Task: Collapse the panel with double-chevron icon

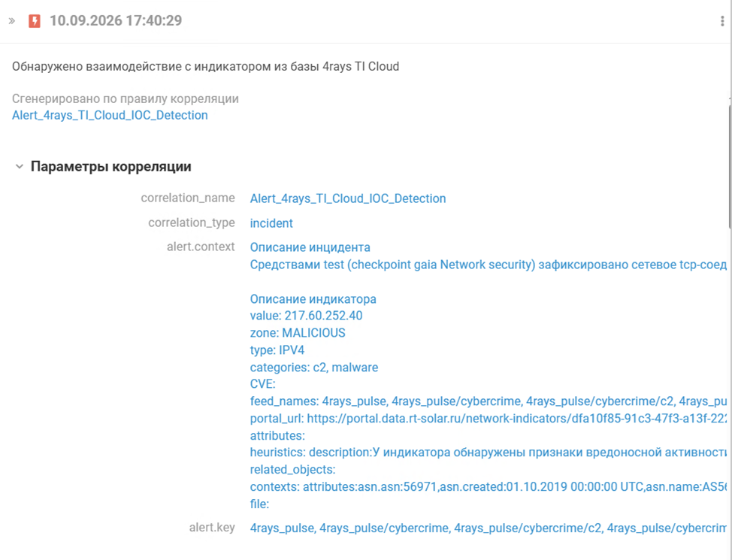Action: 12,20
